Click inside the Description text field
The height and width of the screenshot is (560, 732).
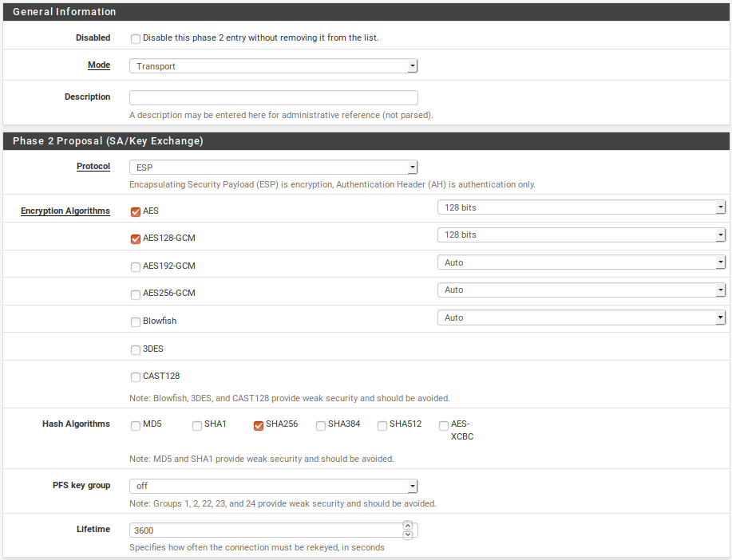273,97
